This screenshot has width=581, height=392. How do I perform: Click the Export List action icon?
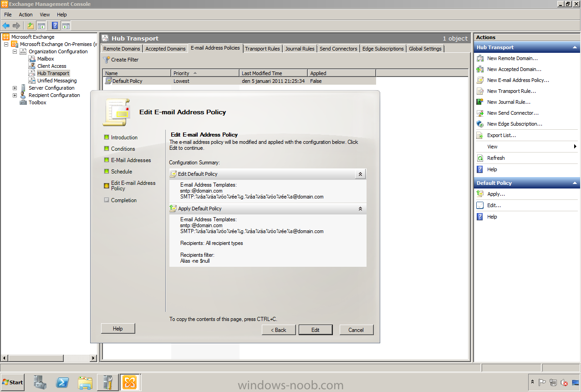[480, 135]
